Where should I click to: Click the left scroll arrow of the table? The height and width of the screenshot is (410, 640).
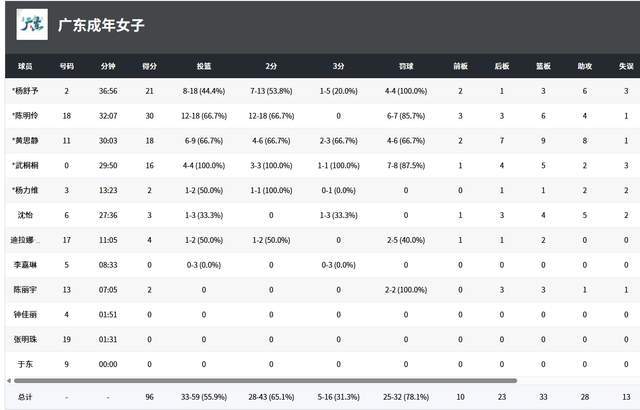[7, 380]
